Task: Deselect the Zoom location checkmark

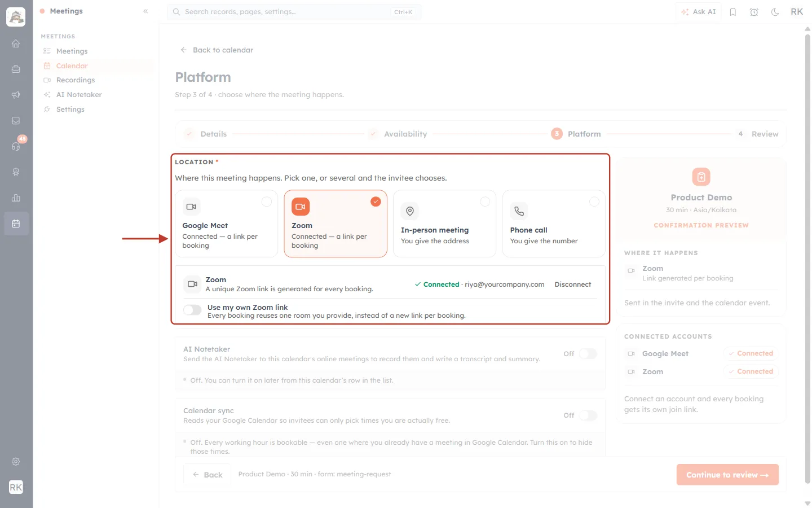Action: 376,202
